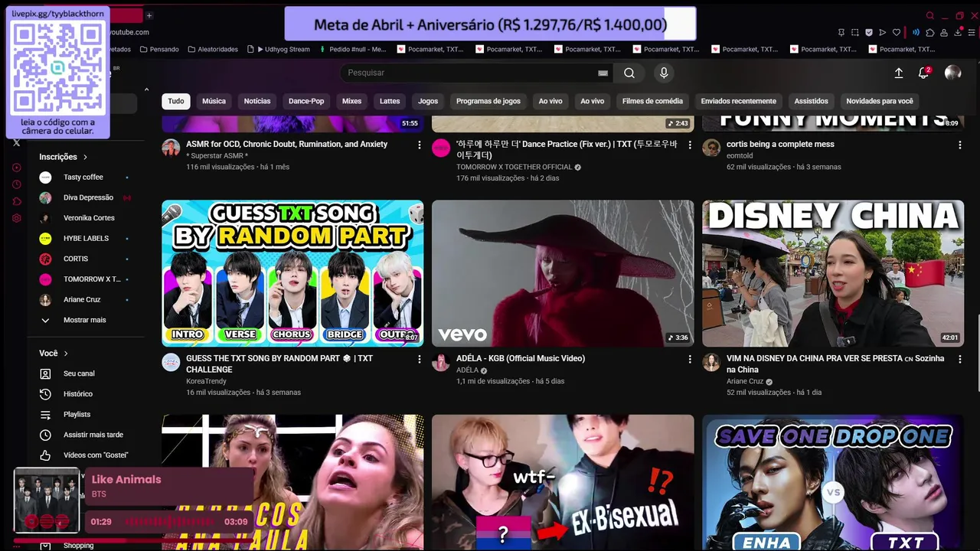Open HYBE LABELS subscription
980x551 pixels.
[84, 238]
